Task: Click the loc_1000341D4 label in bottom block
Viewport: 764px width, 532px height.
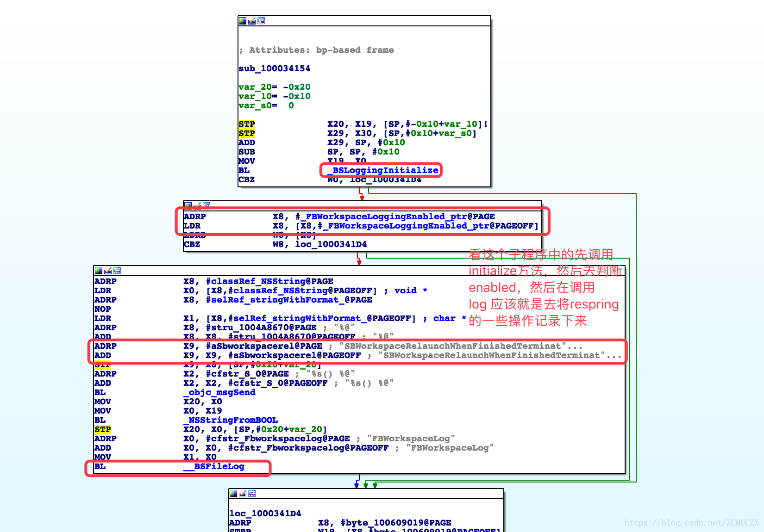Action: [265, 513]
